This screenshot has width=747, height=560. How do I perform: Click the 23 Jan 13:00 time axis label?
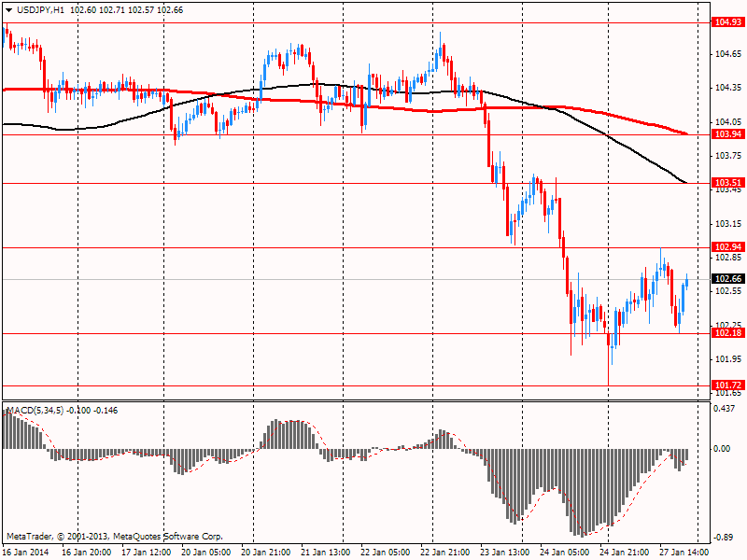click(x=504, y=553)
